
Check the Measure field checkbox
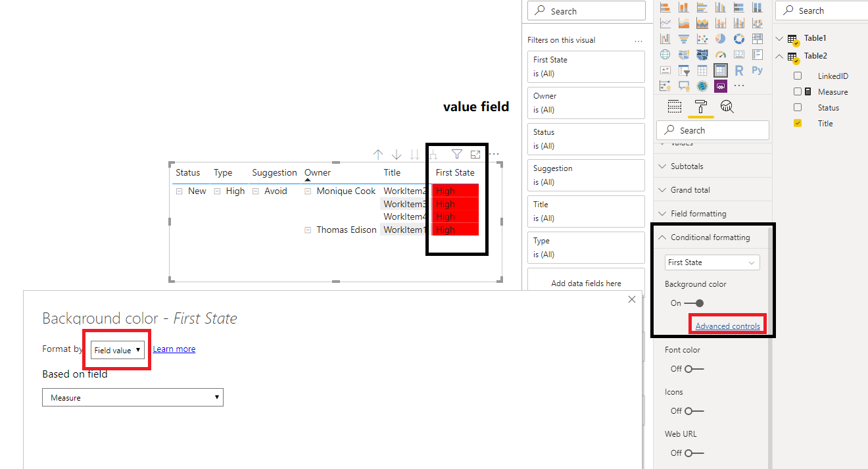click(x=798, y=92)
